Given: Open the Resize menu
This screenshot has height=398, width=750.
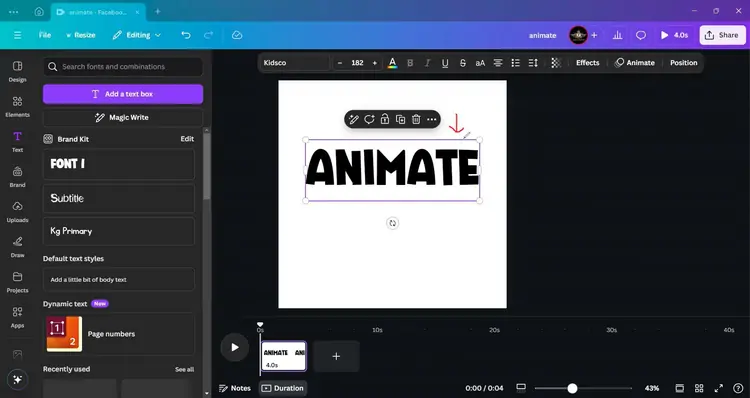Looking at the screenshot, I should tap(80, 35).
